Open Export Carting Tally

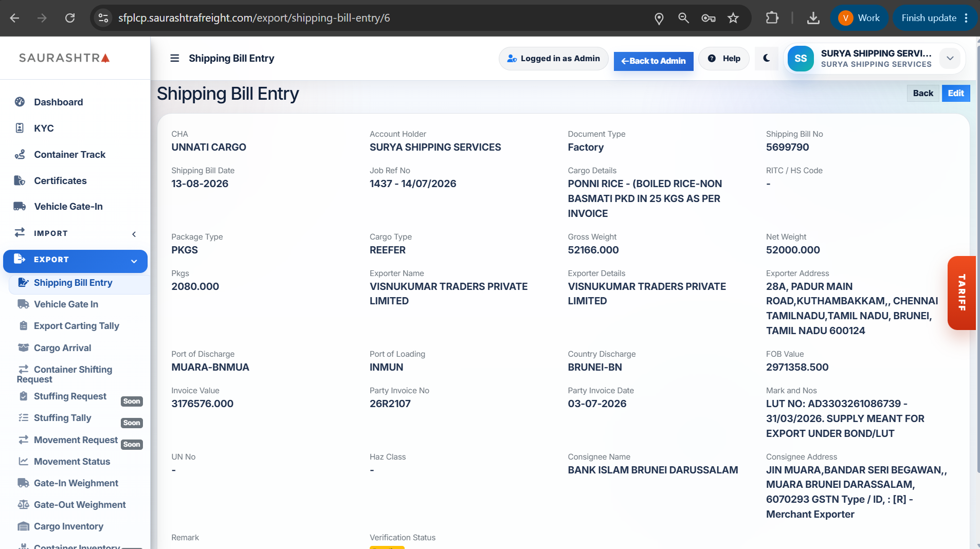coord(76,326)
